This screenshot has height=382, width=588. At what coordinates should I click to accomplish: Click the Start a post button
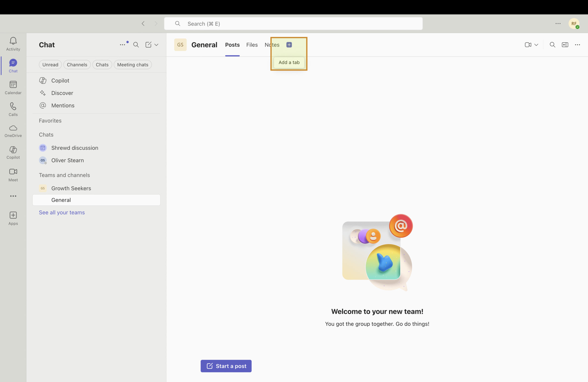pos(226,366)
